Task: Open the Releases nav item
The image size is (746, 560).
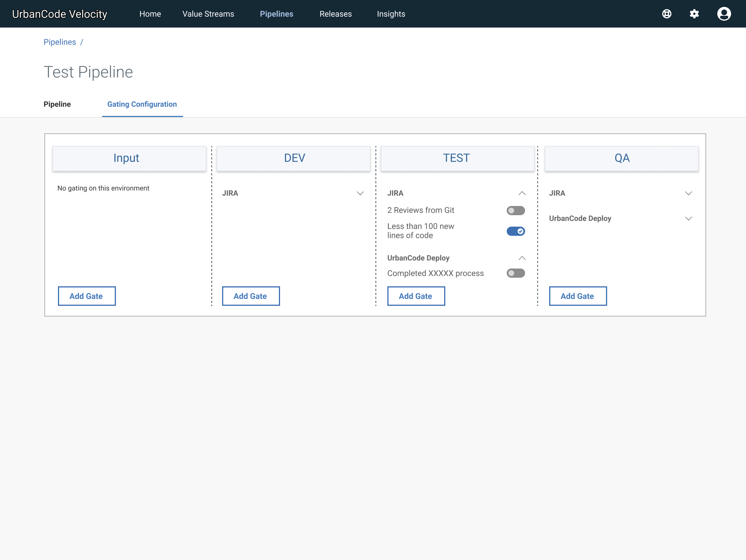Action: tap(335, 14)
